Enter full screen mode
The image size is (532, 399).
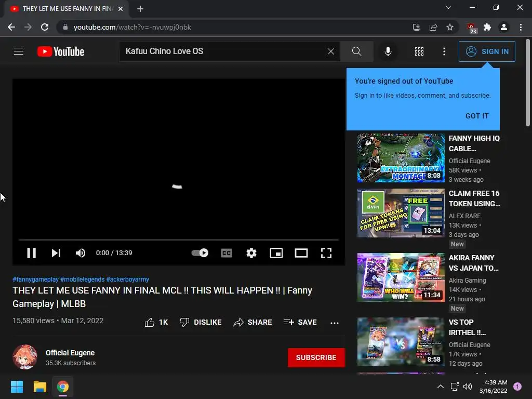pos(326,253)
